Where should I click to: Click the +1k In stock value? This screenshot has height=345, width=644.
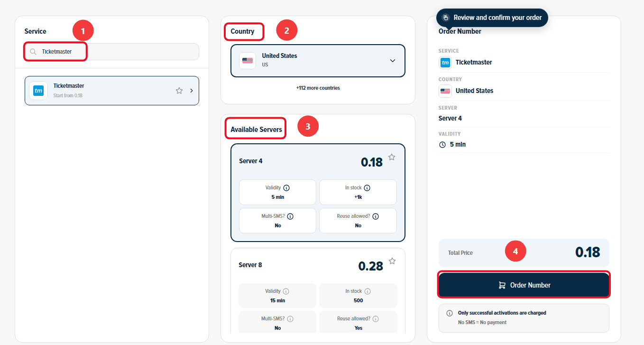point(358,197)
